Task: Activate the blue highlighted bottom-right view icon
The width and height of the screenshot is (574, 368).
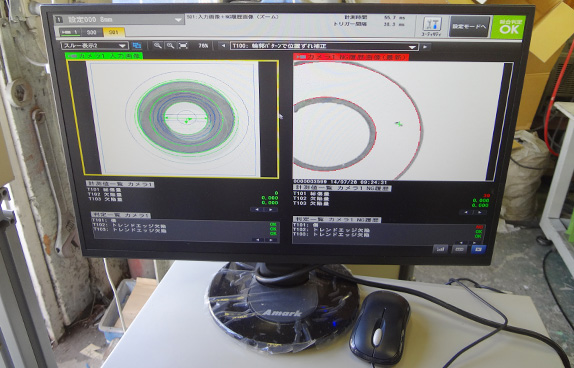Action: [x=478, y=249]
